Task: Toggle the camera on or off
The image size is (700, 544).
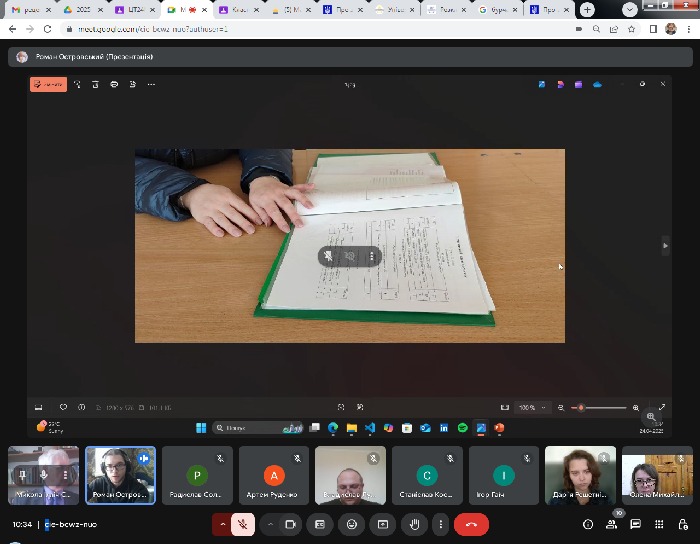Action: pos(291,524)
